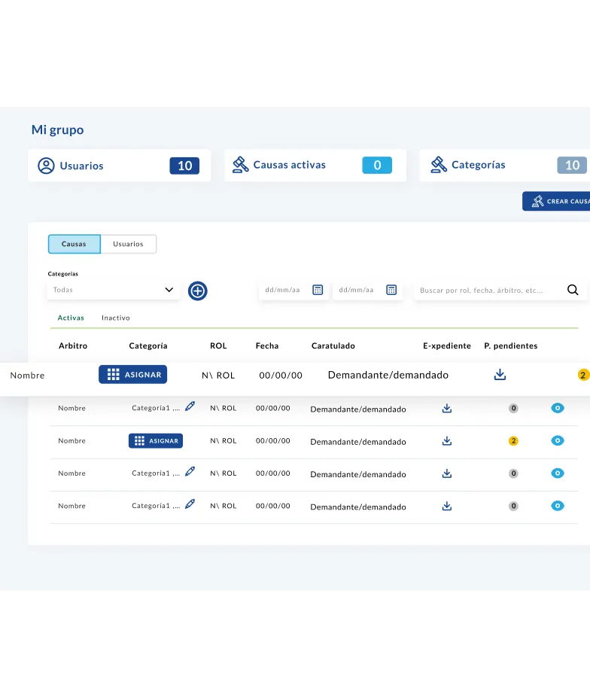The width and height of the screenshot is (590, 700).
Task: Click Nombre in the highlighted row
Action: click(x=27, y=376)
